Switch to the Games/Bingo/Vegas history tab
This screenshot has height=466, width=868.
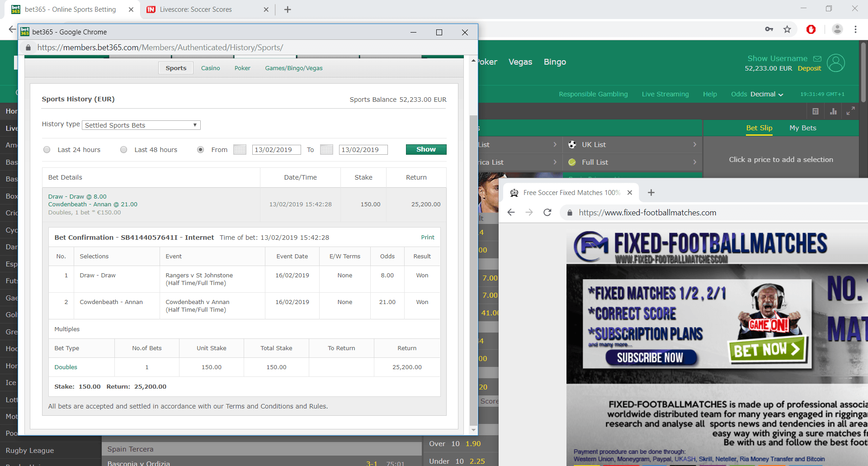294,68
